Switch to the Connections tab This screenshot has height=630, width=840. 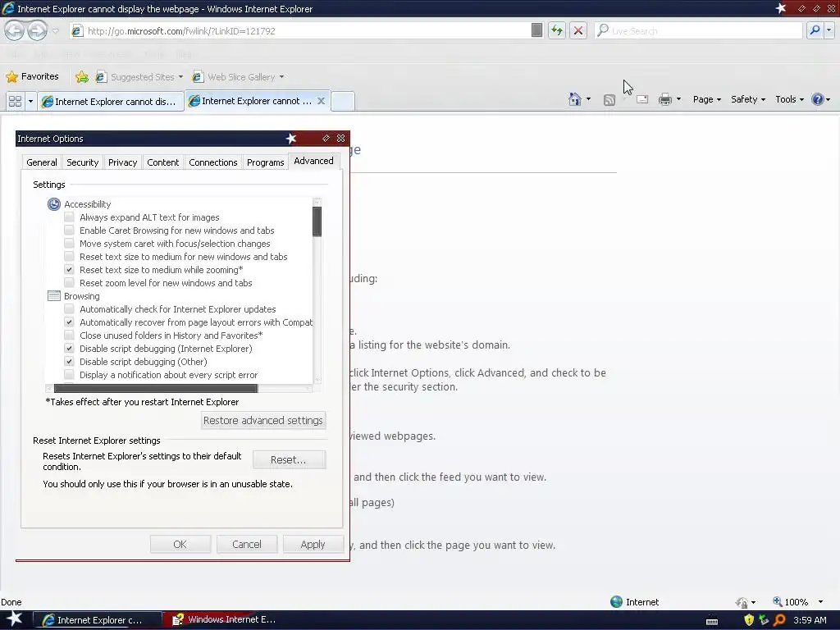pos(212,162)
